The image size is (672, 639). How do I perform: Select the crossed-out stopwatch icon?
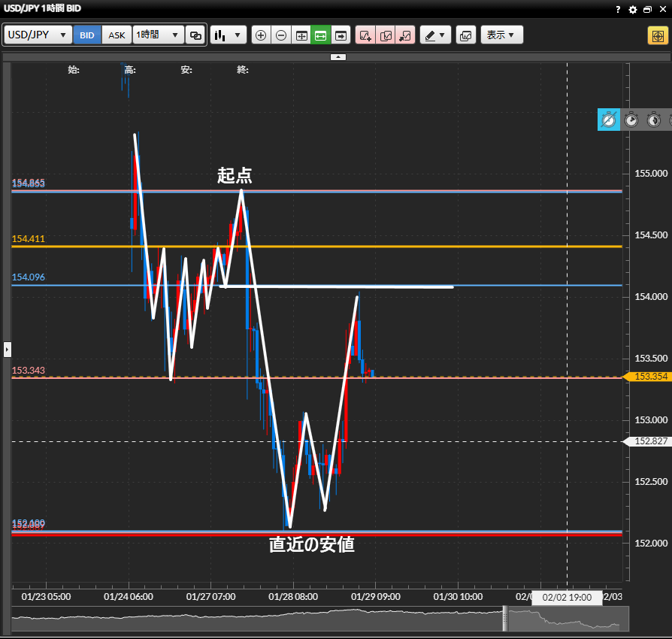[x=609, y=120]
